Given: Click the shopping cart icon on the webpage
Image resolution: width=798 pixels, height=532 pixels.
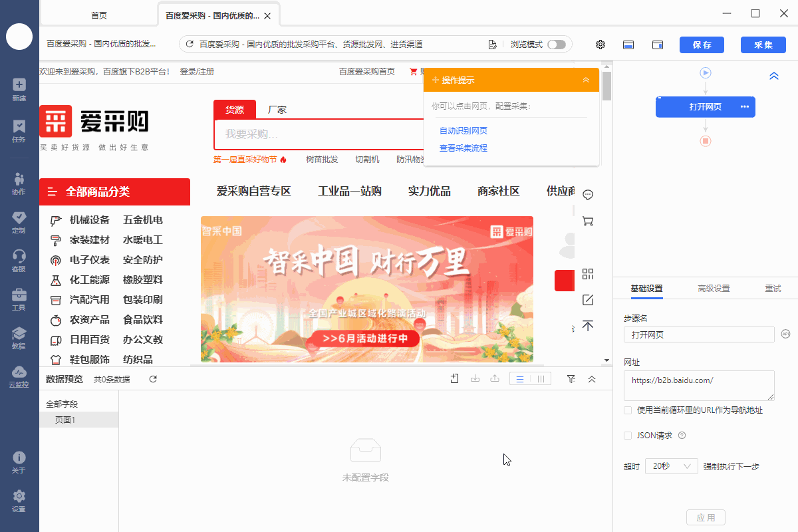Looking at the screenshot, I should click(x=588, y=221).
